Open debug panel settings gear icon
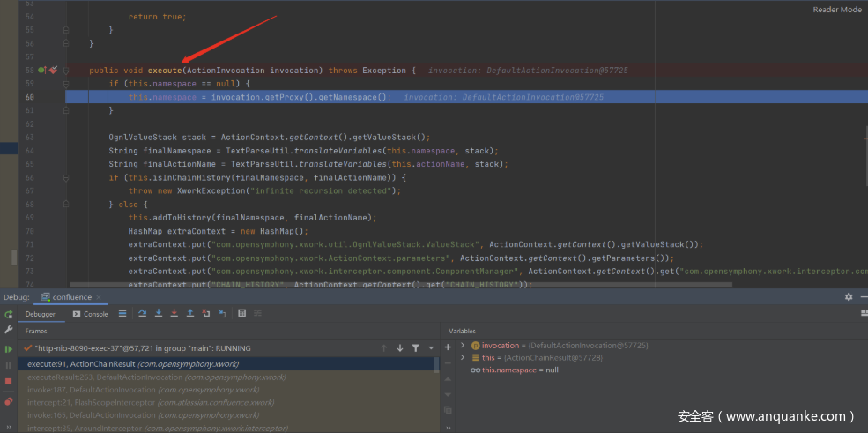The height and width of the screenshot is (433, 868). click(x=849, y=297)
